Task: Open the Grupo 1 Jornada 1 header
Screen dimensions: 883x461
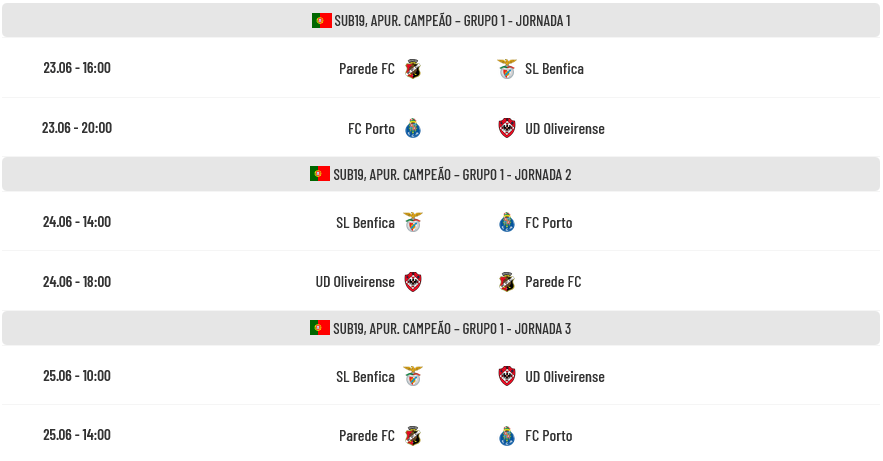Action: click(441, 20)
